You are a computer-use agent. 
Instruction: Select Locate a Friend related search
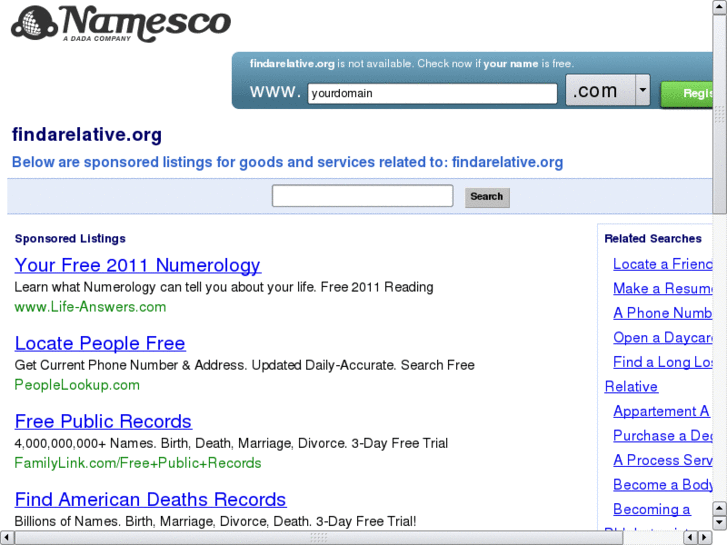663,264
